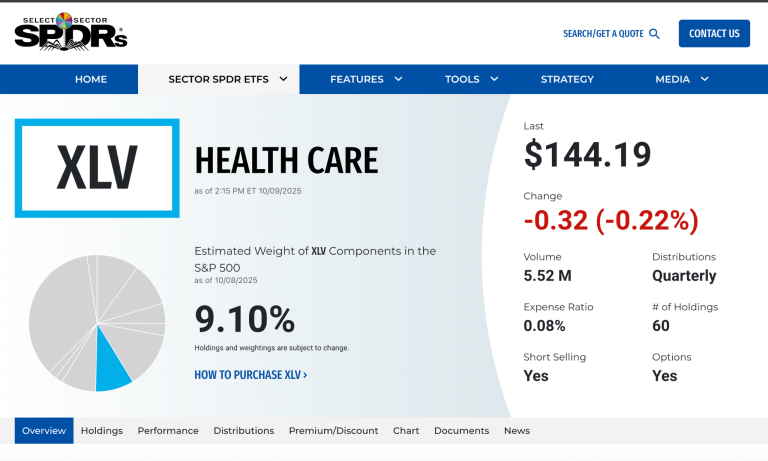Image resolution: width=768 pixels, height=461 pixels.
Task: Select the Overview tab
Action: point(44,431)
